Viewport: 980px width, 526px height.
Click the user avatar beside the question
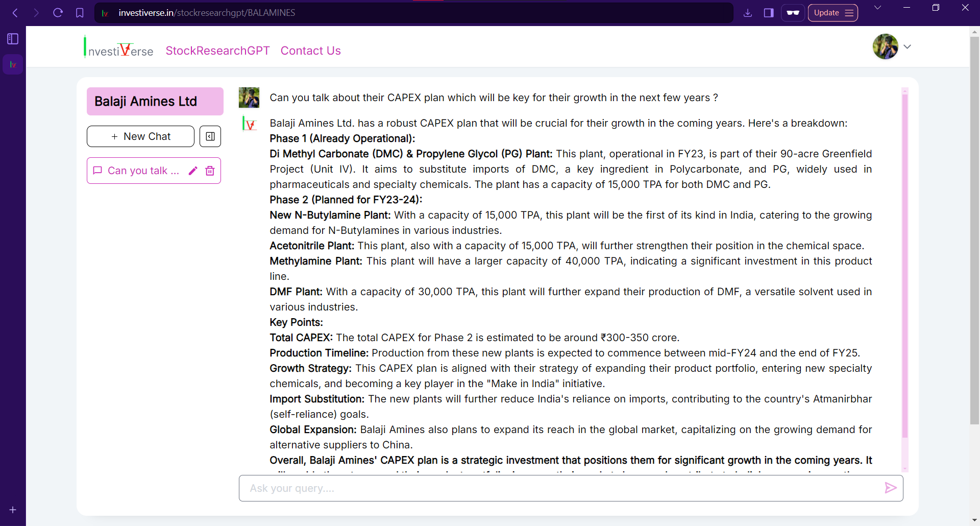click(x=249, y=98)
